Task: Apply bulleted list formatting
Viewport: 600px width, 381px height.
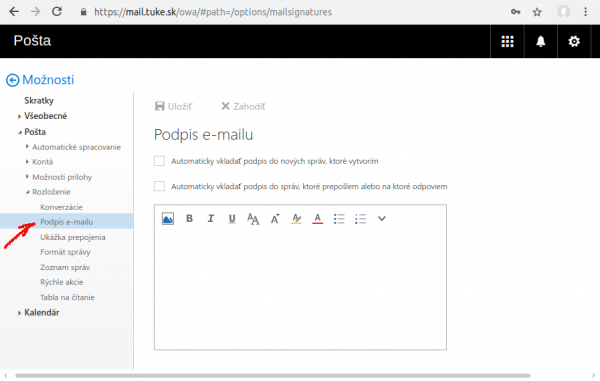Action: [x=339, y=219]
